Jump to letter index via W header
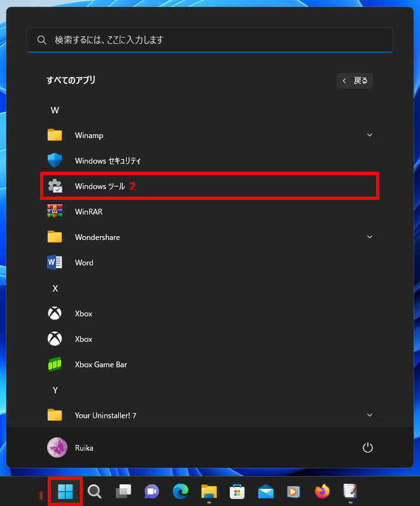This screenshot has height=506, width=420. (x=55, y=110)
